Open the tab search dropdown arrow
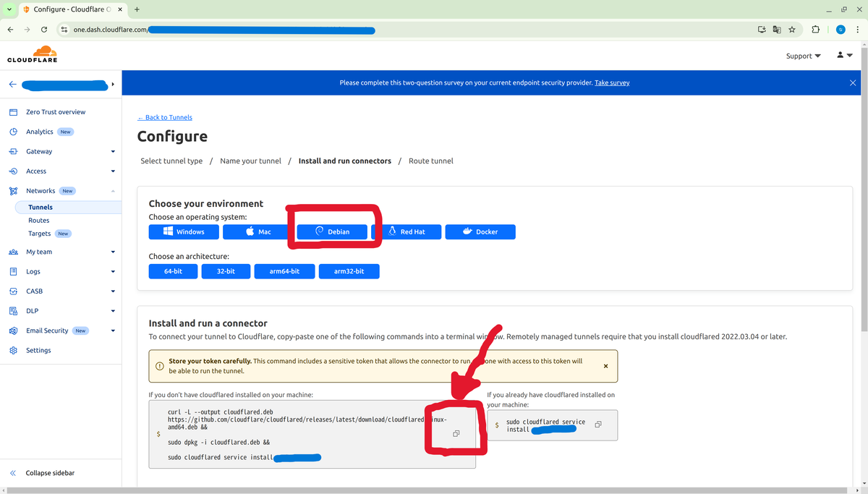The height and width of the screenshot is (494, 868). [9, 9]
